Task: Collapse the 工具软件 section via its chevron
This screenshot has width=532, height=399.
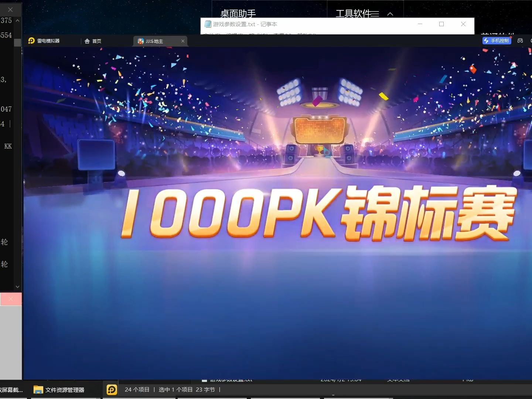Action: (x=390, y=14)
